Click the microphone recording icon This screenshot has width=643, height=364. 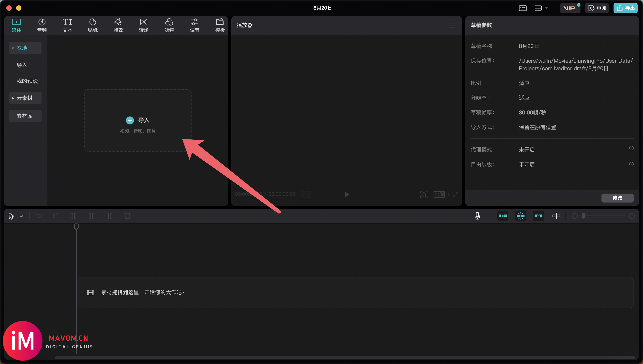(477, 216)
